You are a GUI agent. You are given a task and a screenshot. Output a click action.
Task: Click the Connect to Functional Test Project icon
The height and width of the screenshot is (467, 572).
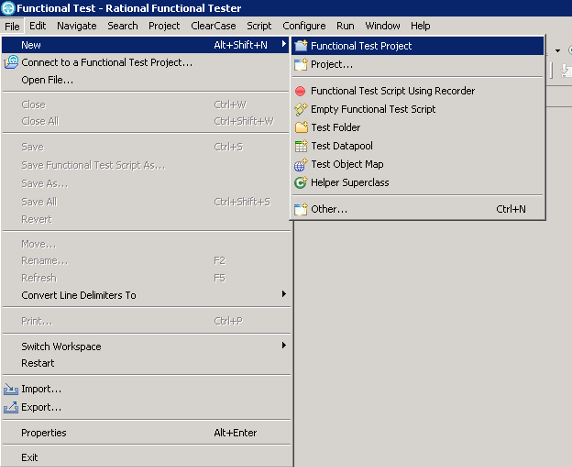[x=11, y=62]
